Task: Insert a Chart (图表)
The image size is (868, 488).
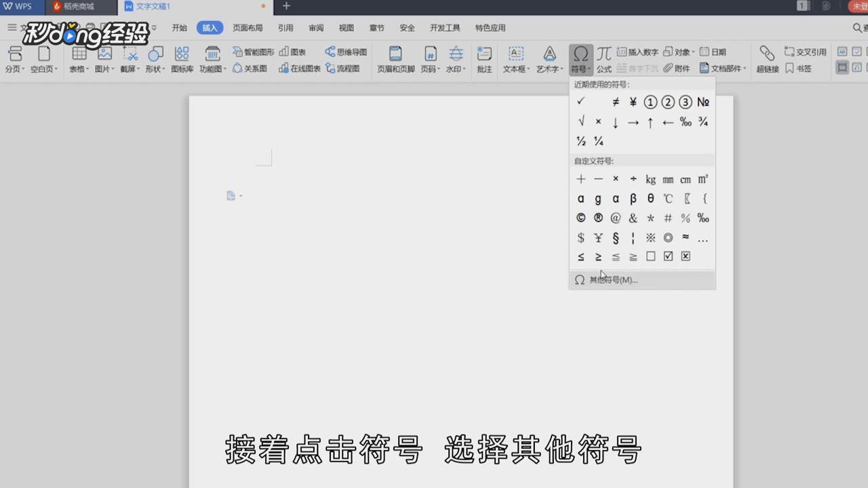Action: tap(293, 52)
